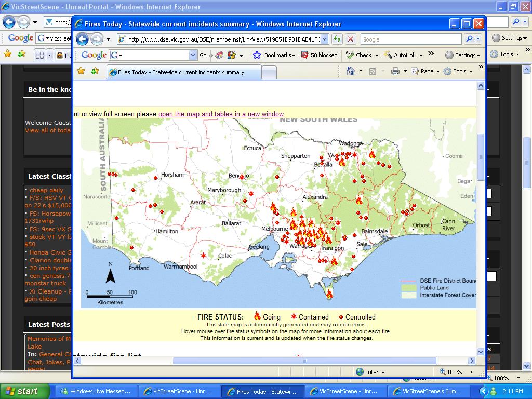Show hidden Google toolbar buttons chevron
Image resolution: width=532 pixels, height=399 pixels.
pos(431,54)
